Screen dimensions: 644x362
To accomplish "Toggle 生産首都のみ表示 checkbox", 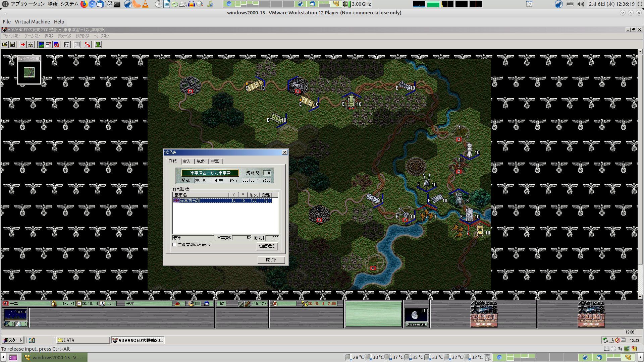I will 174,245.
